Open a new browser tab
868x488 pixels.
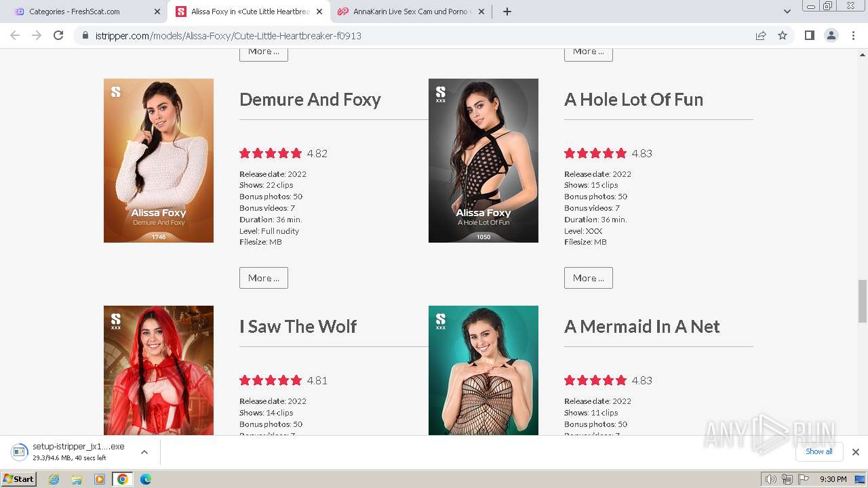507,12
